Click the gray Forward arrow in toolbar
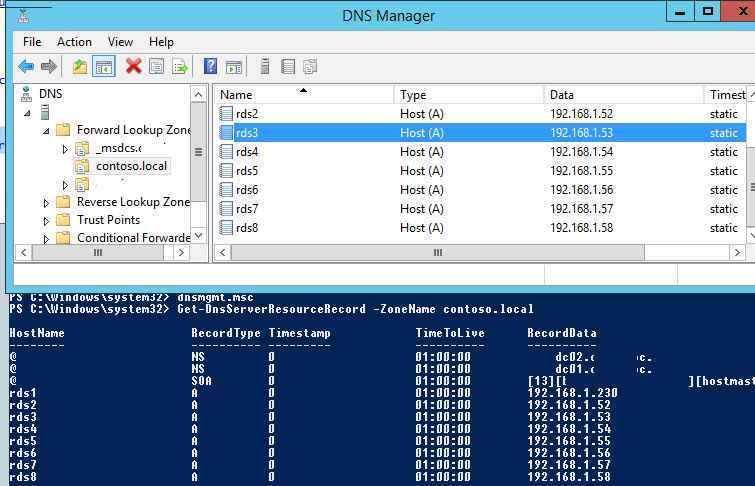Screen dimensions: 755x486 coord(49,66)
